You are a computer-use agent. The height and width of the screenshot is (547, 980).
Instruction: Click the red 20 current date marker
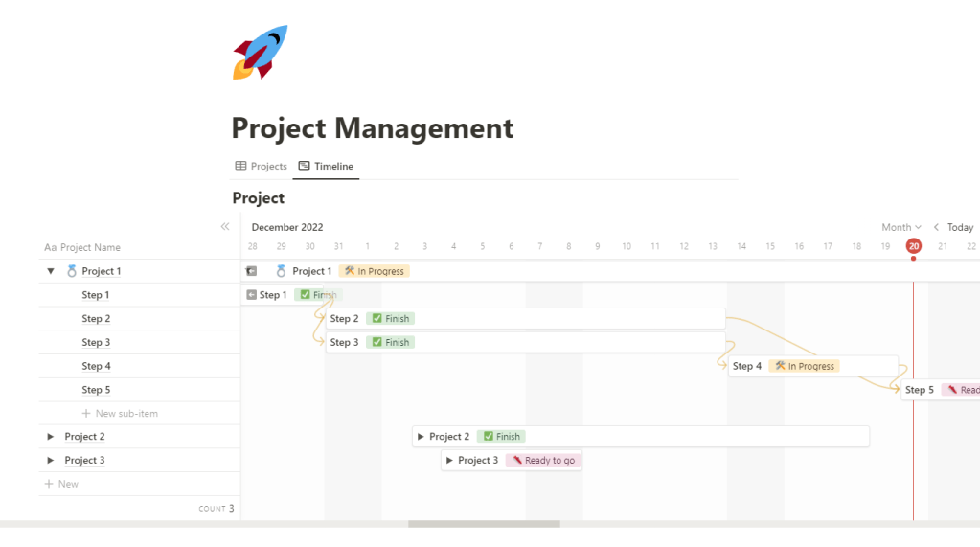[913, 246]
